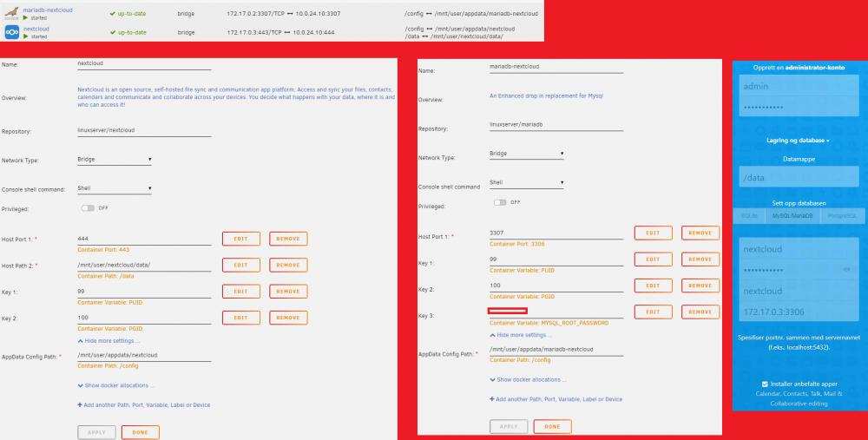Click Name field containing nextcloud
The image size is (868, 440).
pyautogui.click(x=144, y=64)
